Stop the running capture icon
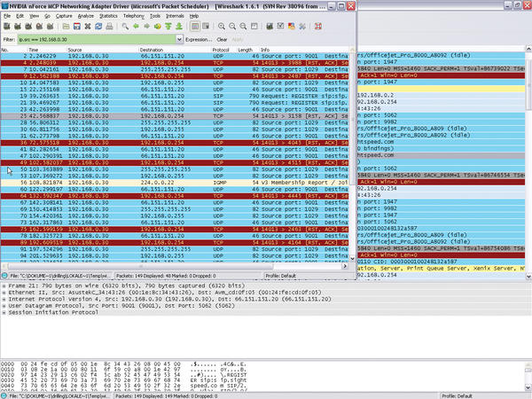 pos(39,26)
